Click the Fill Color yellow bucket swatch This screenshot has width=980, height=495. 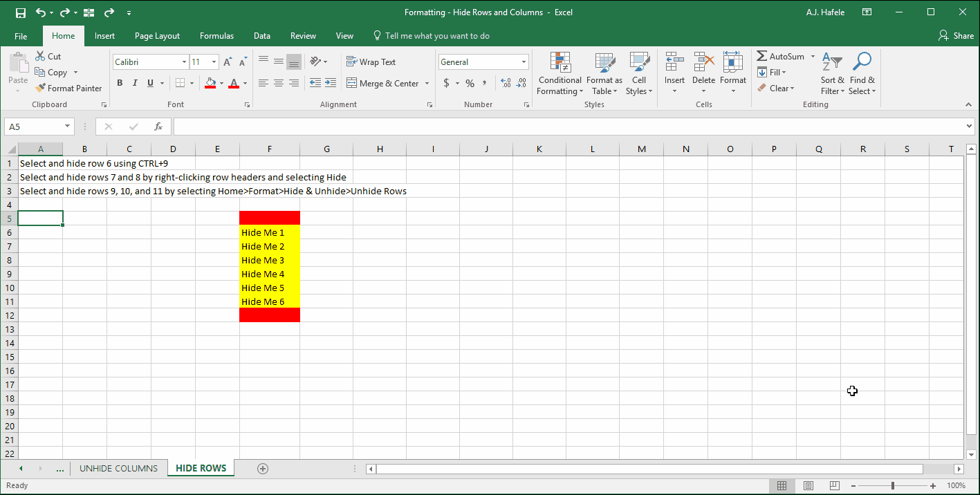point(211,84)
